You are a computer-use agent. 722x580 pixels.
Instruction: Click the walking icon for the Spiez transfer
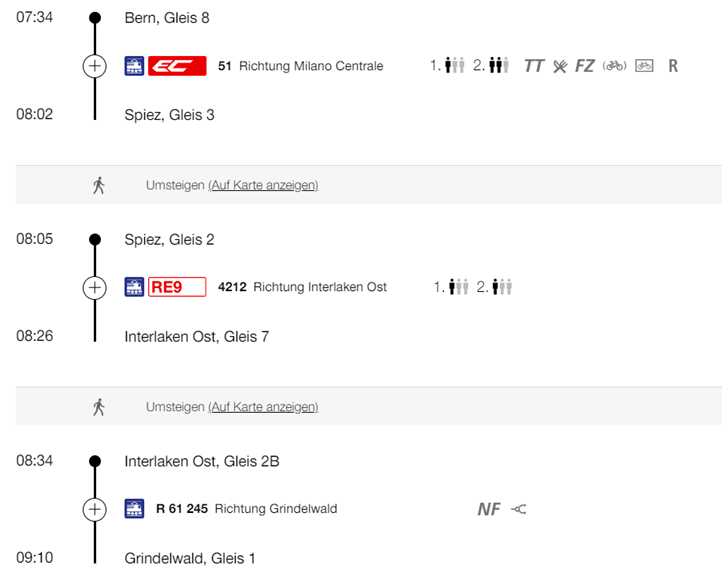coord(98,185)
